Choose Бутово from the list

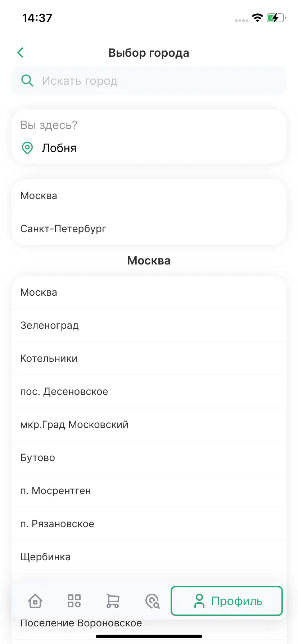pos(38,458)
